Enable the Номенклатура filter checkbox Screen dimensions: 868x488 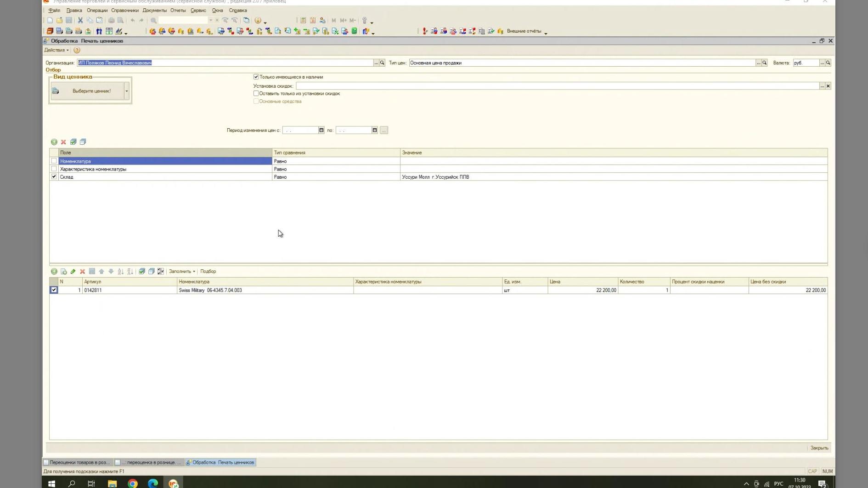54,161
